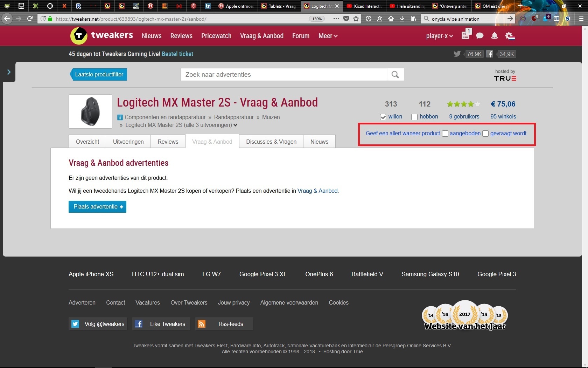Click the blue info icon before Componenten
This screenshot has width=588, height=368.
[x=120, y=117]
